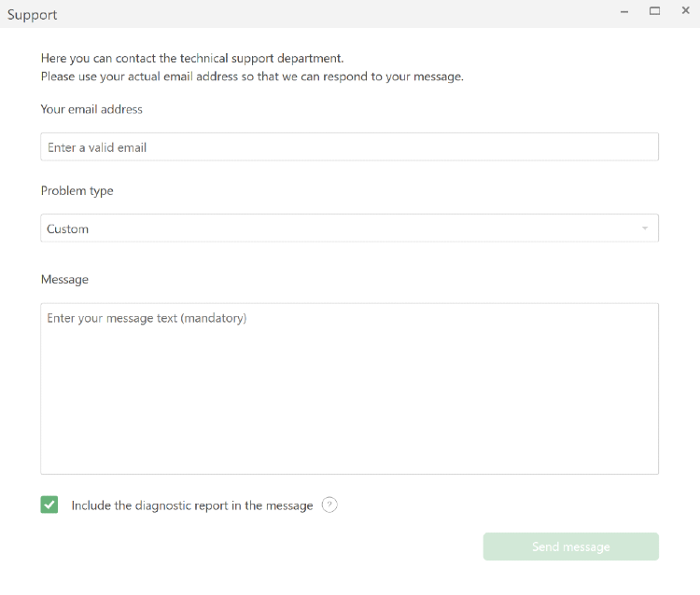Click the 'Problem type' label
Screen dimensions: 700x595
coord(77,191)
